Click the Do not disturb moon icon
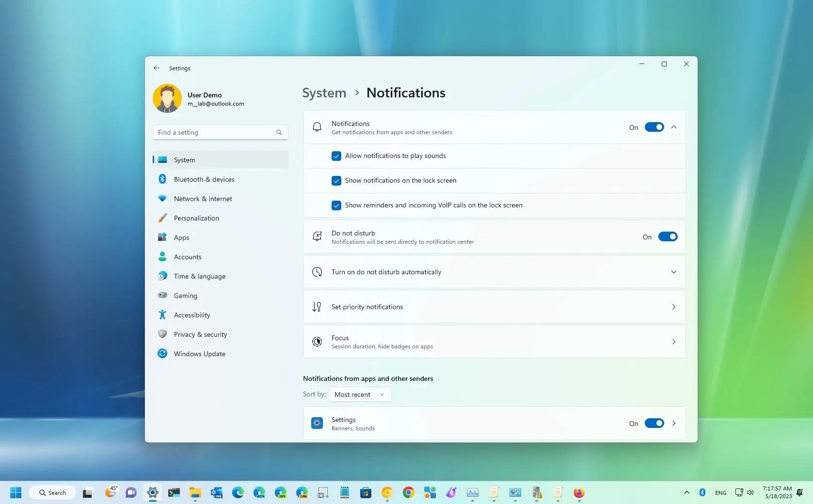 (317, 236)
